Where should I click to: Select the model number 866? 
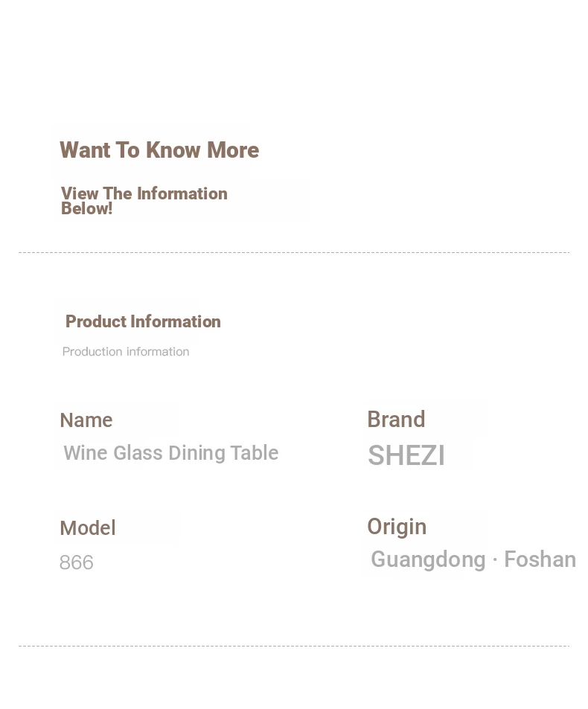77,562
